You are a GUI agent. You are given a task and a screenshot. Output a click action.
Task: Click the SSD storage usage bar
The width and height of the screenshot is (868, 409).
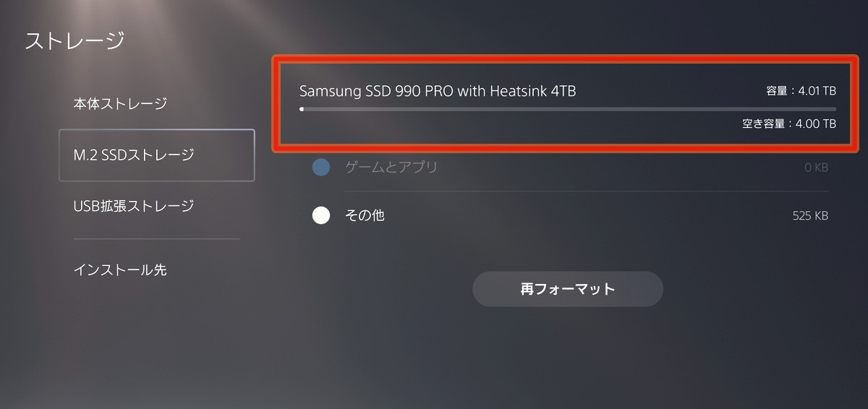(568, 109)
